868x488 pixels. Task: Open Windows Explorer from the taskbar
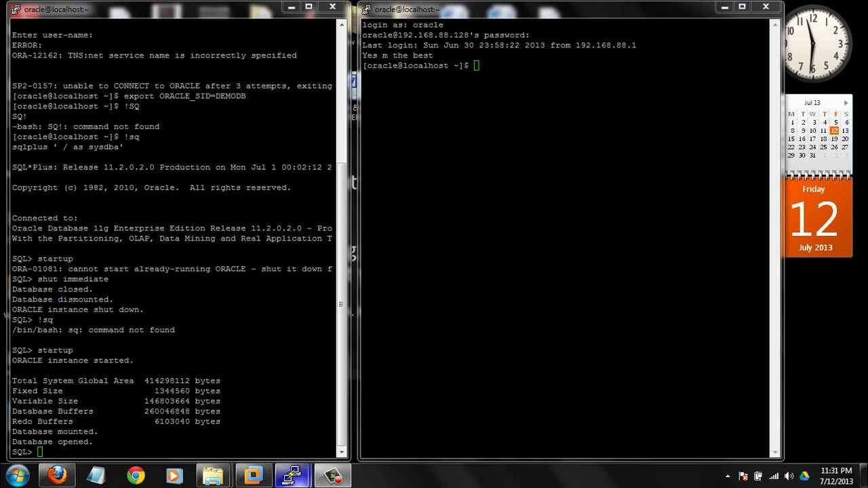[x=214, y=476]
